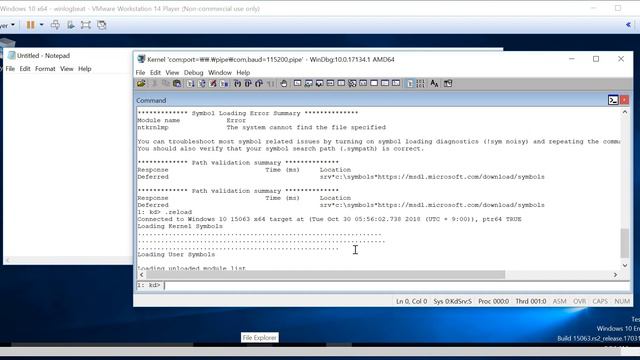Close the Command panel with red X

(x=624, y=100)
